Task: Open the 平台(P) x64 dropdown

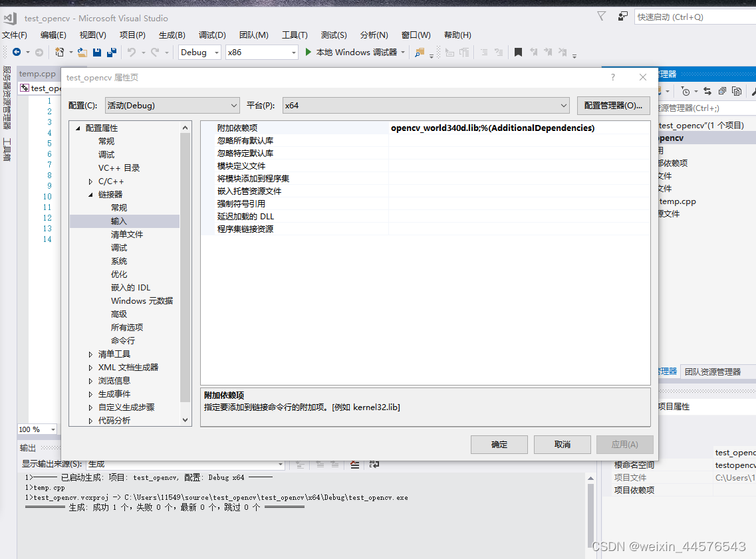Action: coord(426,106)
